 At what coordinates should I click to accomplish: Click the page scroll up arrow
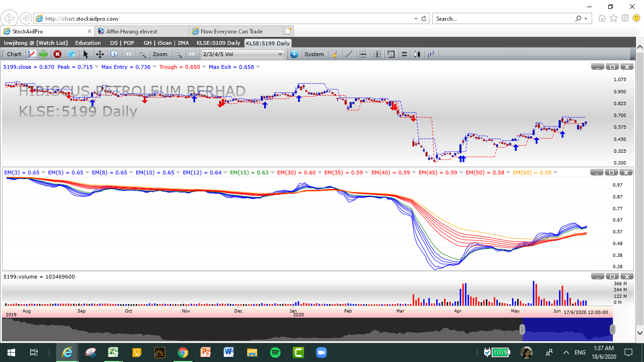click(x=640, y=47)
